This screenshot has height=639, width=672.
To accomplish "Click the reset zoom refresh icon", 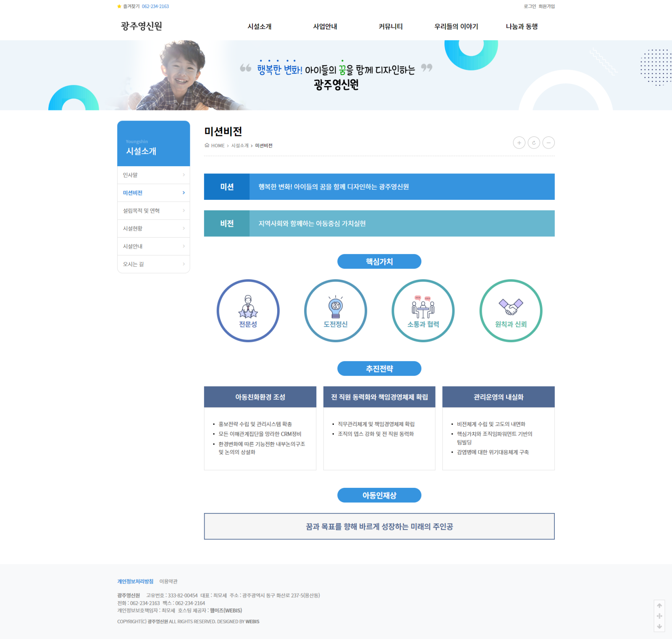I will point(534,143).
